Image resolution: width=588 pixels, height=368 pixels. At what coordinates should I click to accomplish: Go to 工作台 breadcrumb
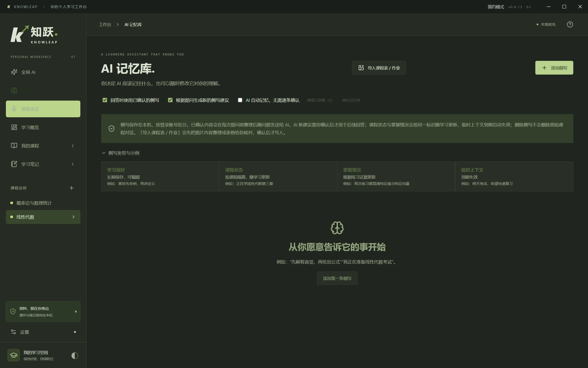click(105, 25)
